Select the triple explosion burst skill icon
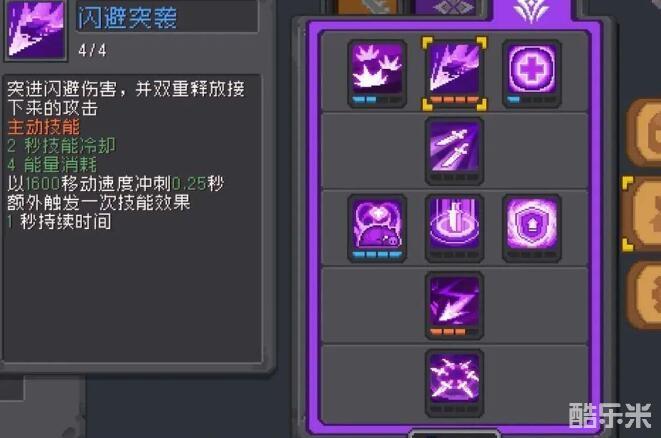The width and height of the screenshot is (661, 438). pos(377,74)
